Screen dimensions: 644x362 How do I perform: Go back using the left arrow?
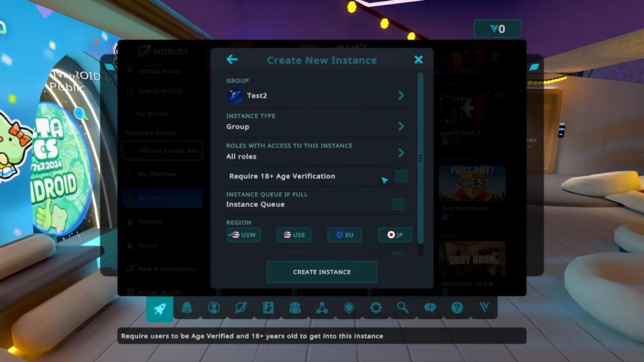click(232, 59)
